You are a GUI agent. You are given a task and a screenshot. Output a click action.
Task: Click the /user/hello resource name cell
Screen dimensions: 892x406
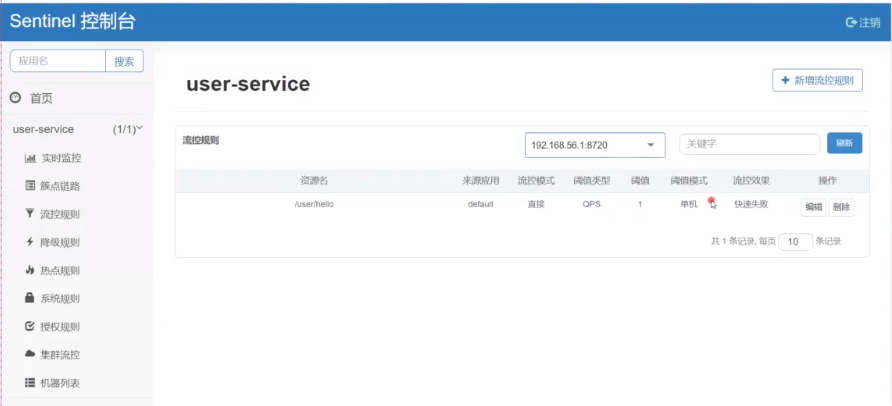pyautogui.click(x=314, y=204)
